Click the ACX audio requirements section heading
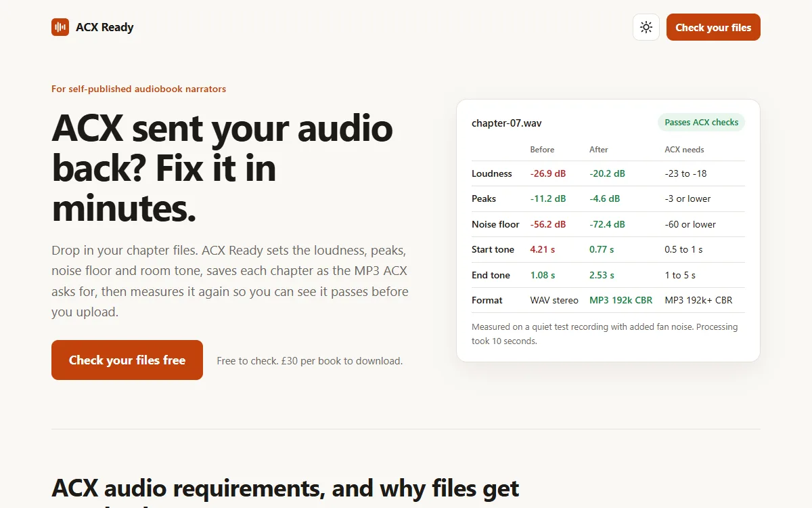 click(286, 488)
